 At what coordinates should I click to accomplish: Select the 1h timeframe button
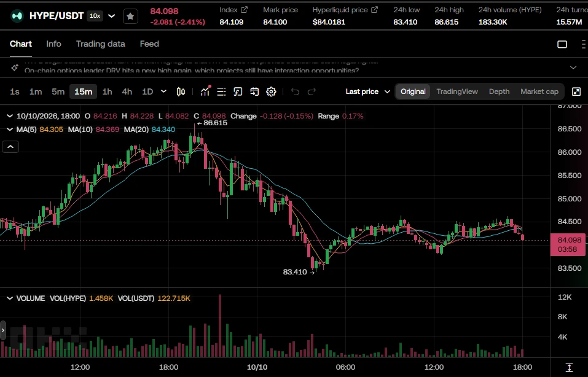108,91
